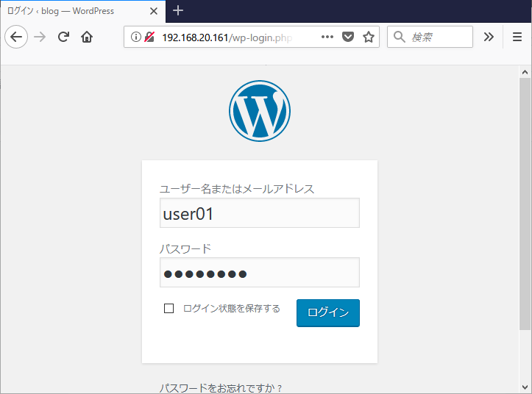Save page to Pocket
The height and width of the screenshot is (394, 532).
tap(348, 37)
